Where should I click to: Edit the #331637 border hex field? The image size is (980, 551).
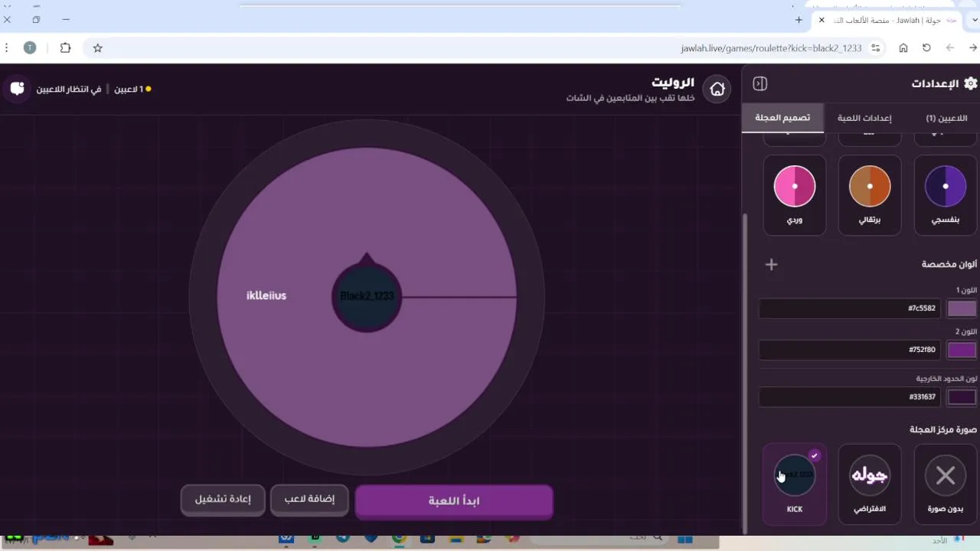pyautogui.click(x=850, y=397)
